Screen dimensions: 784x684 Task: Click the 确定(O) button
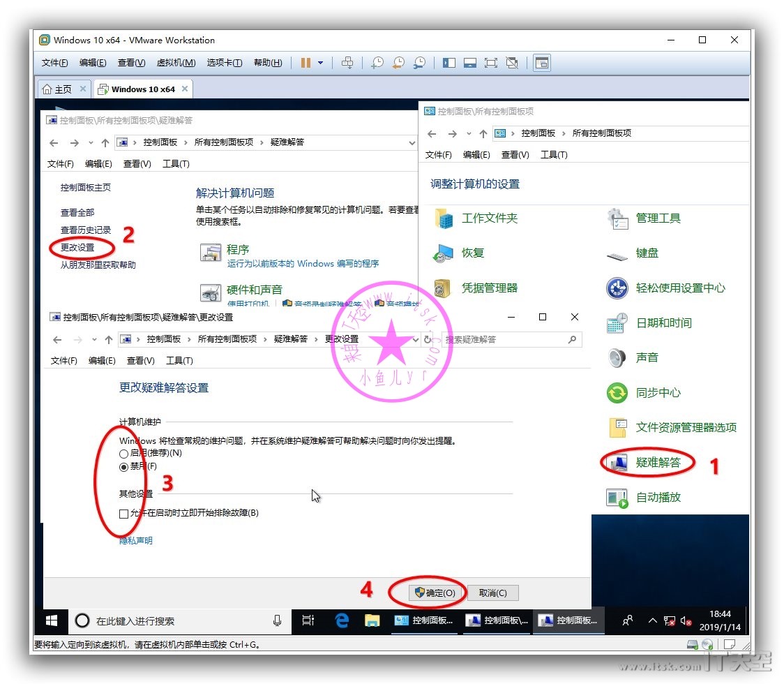click(434, 593)
